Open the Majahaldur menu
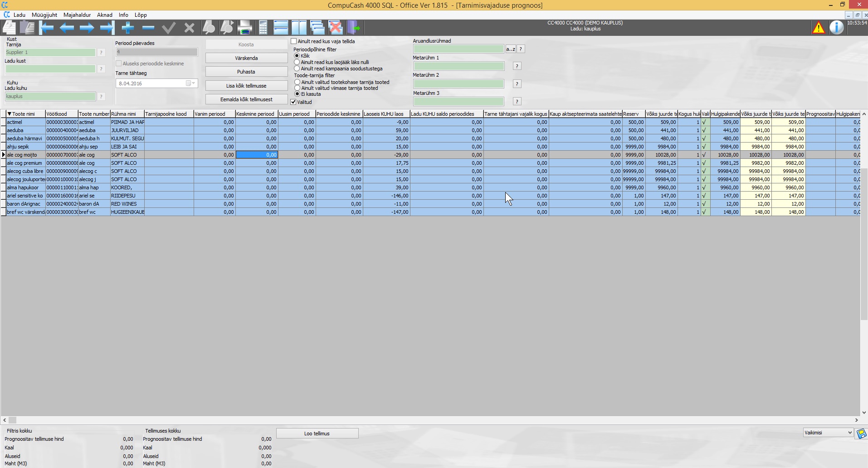The width and height of the screenshot is (868, 468). (77, 15)
